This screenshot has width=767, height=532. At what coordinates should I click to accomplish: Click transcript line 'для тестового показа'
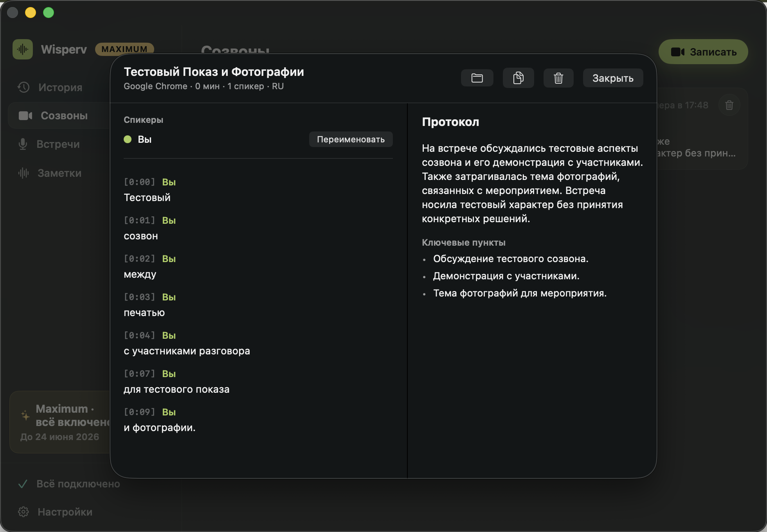point(176,389)
